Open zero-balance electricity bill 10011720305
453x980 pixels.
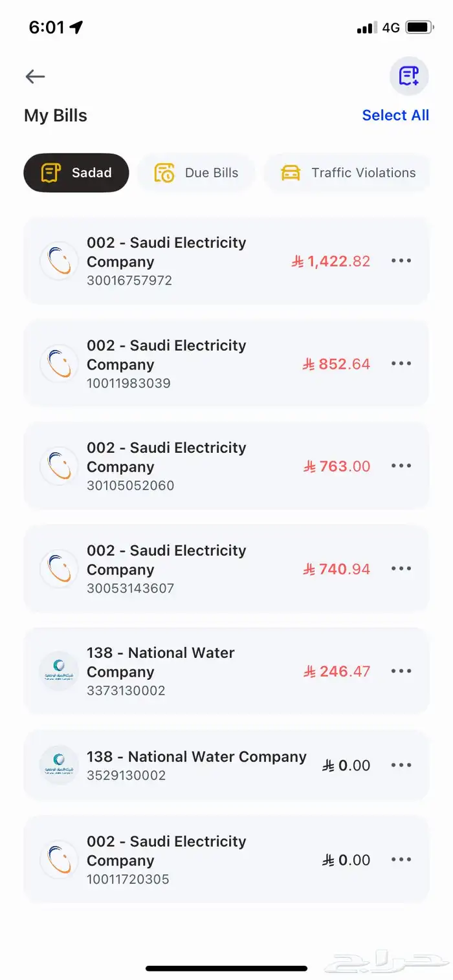226,860
